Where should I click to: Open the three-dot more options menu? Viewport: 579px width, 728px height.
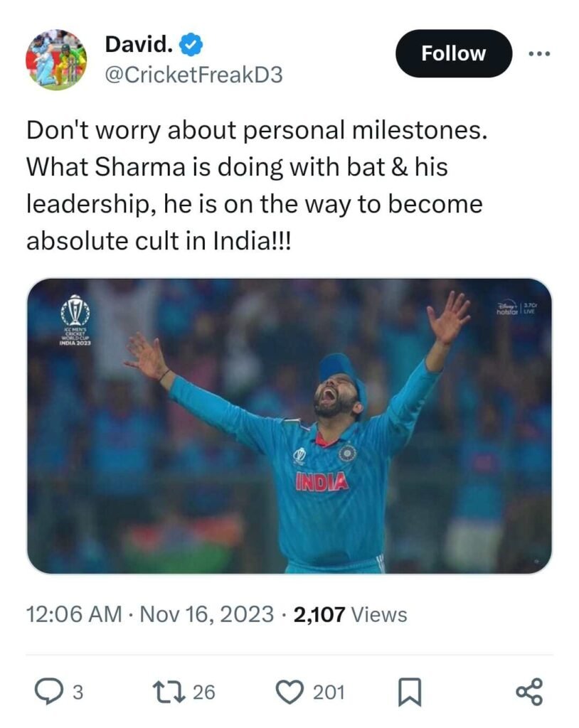click(x=540, y=53)
